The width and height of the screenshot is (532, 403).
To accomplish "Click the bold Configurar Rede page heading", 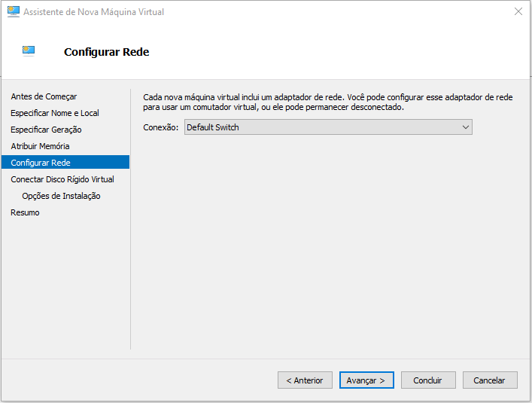I will pos(107,52).
